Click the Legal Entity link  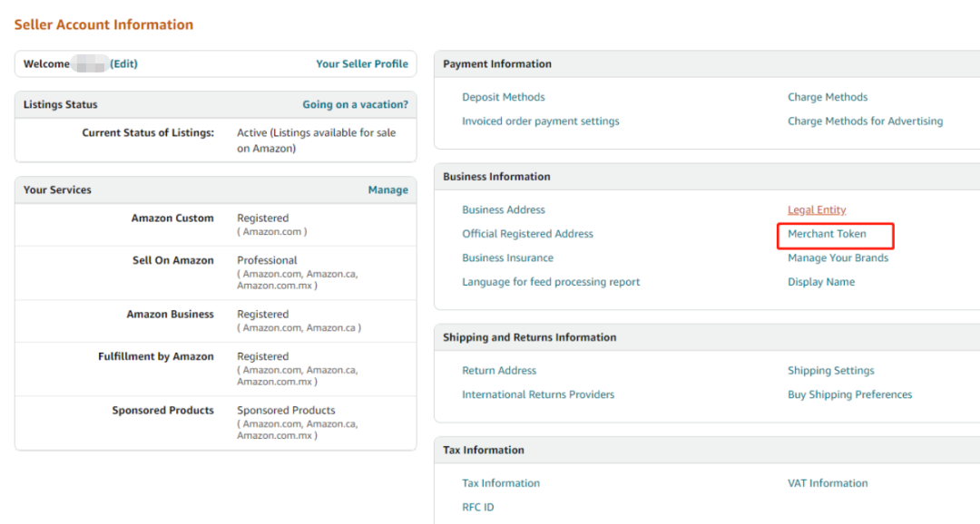click(x=817, y=209)
